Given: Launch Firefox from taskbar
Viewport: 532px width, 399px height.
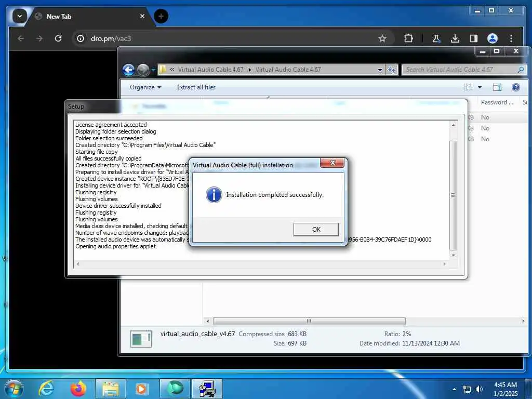Looking at the screenshot, I should (x=78, y=389).
